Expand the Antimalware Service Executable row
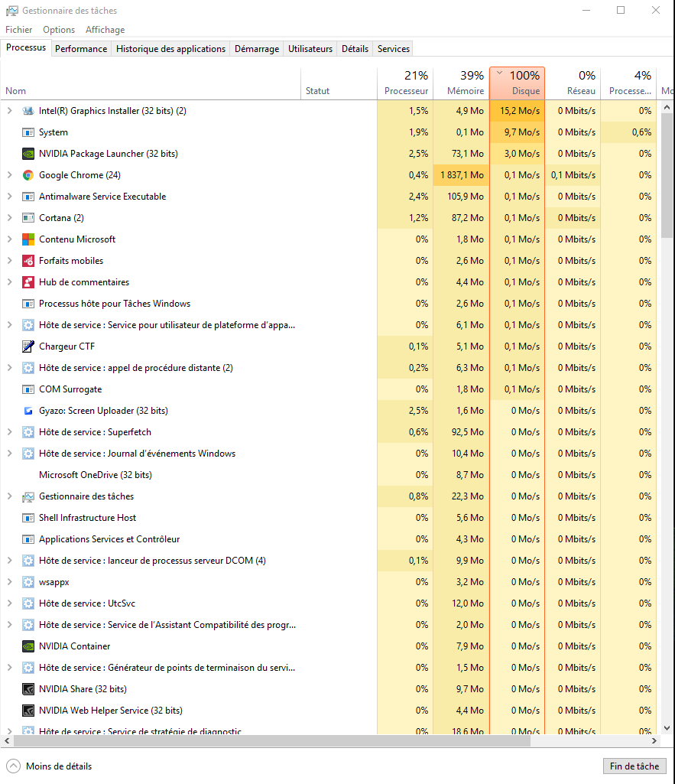This screenshot has width=675, height=784. pyautogui.click(x=9, y=197)
